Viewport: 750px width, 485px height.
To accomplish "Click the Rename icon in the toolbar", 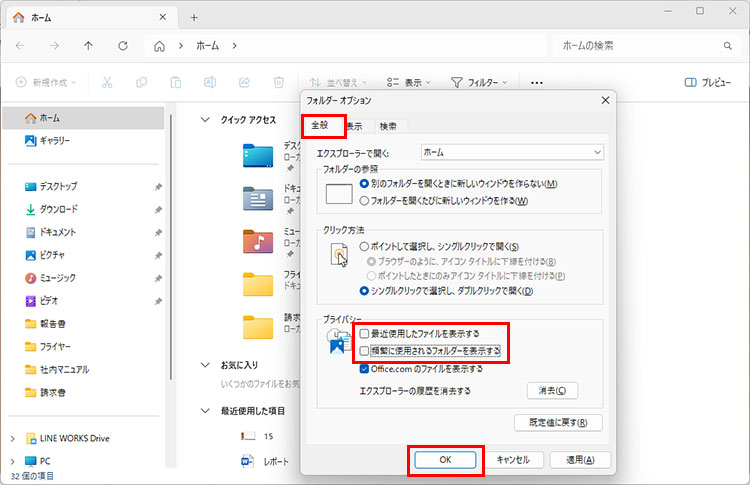I will point(210,82).
